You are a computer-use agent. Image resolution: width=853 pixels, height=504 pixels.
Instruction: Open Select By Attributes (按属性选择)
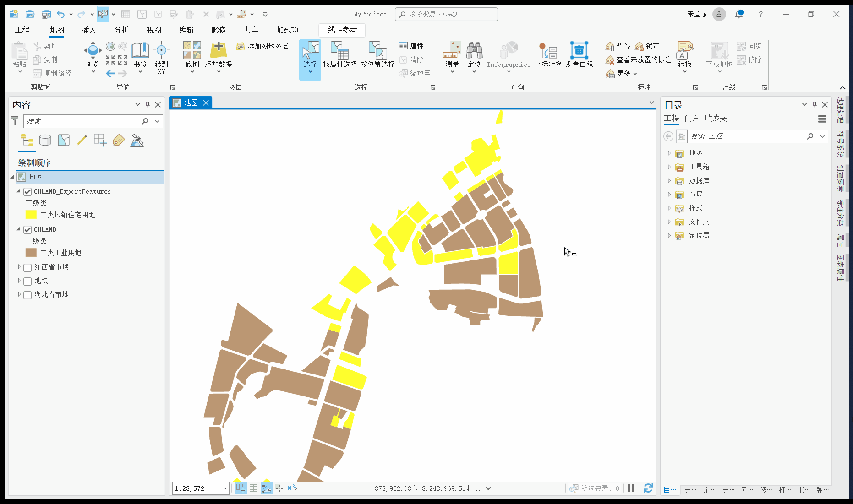(x=340, y=55)
